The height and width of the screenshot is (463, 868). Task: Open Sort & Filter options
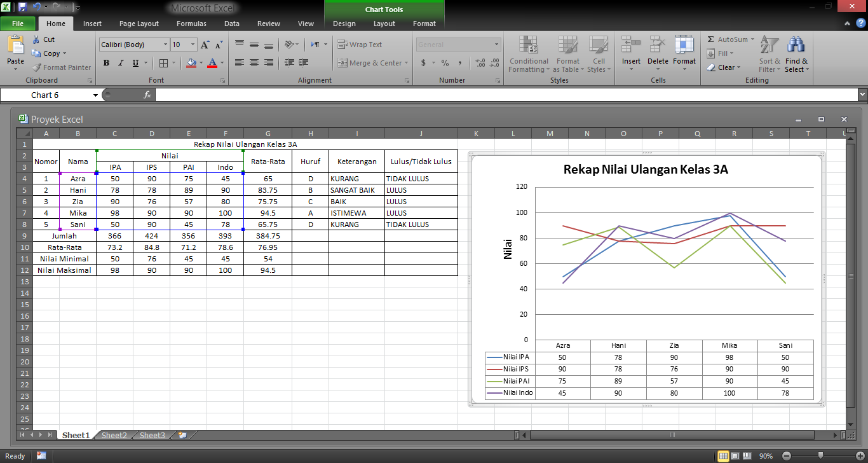point(769,55)
